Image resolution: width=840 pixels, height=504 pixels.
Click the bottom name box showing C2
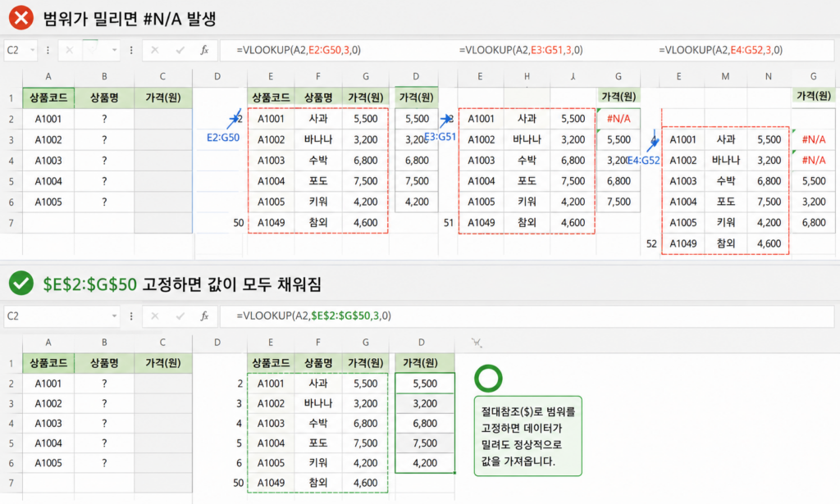click(62, 316)
